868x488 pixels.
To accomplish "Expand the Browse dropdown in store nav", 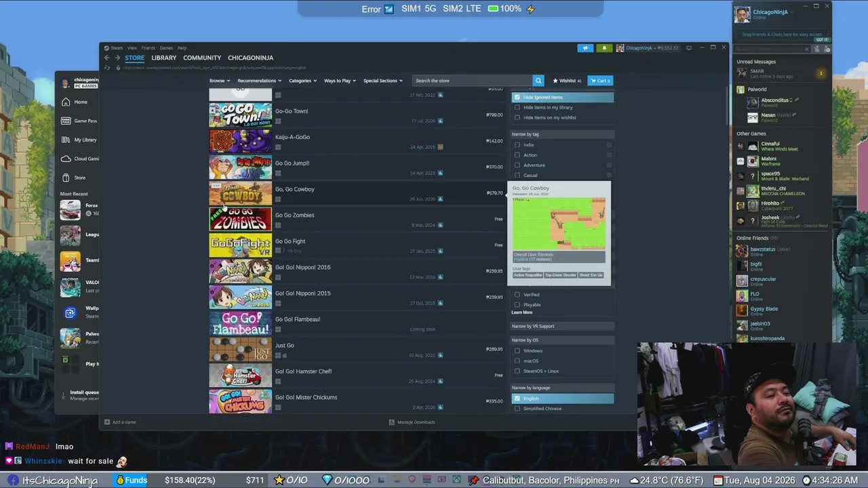I will tap(220, 81).
